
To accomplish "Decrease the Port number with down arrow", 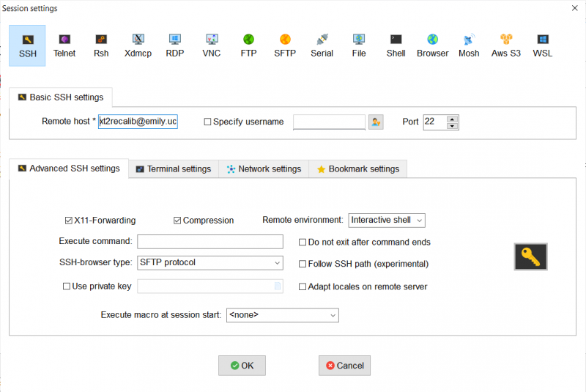I will point(452,126).
